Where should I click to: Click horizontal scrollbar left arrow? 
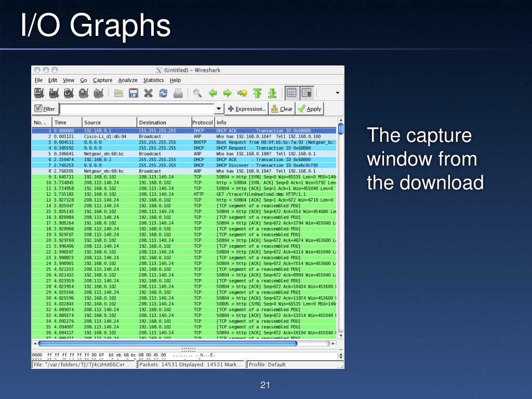pos(35,343)
